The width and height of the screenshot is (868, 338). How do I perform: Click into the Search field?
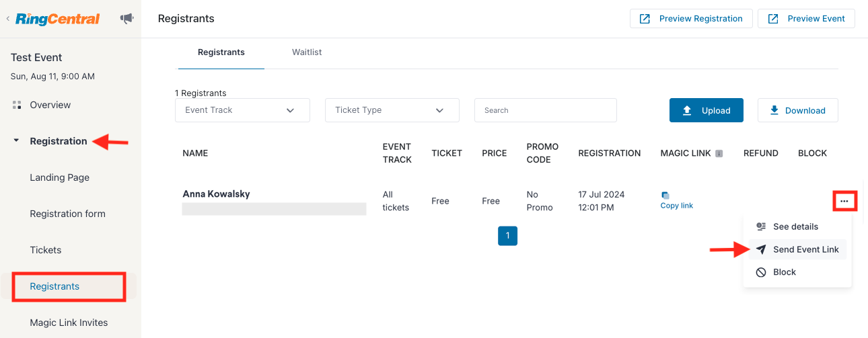coord(546,110)
